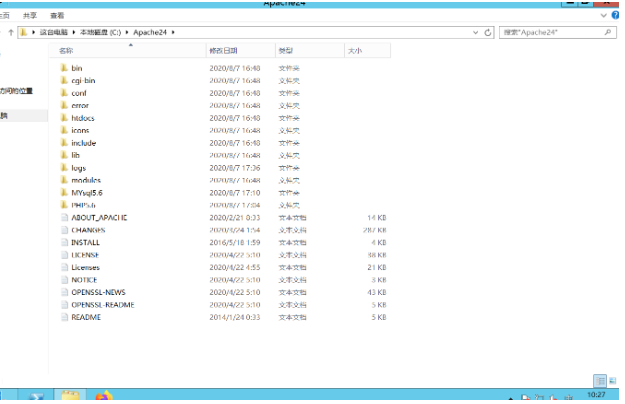Open the View ribbon tab
The width and height of the screenshot is (625, 404).
tap(57, 16)
